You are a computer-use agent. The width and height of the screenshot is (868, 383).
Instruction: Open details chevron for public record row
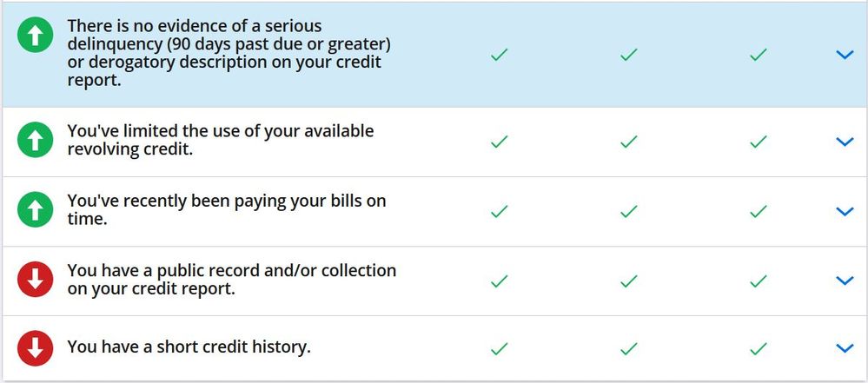pyautogui.click(x=844, y=281)
